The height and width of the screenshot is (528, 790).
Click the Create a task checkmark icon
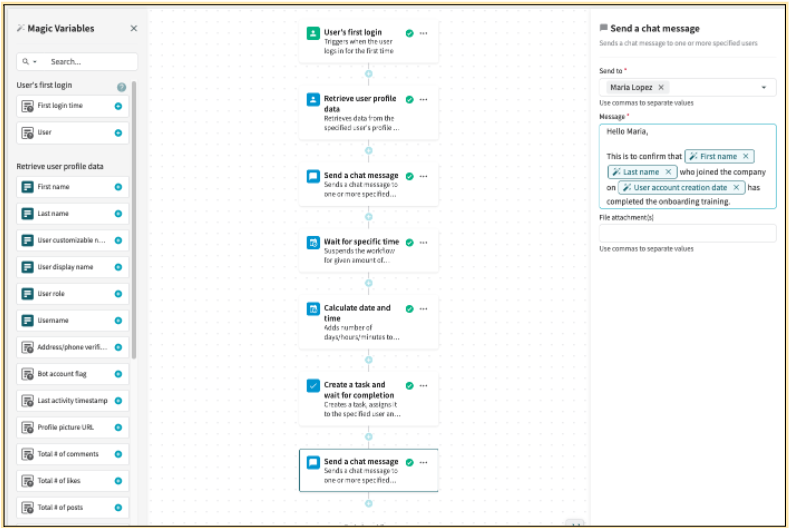313,385
